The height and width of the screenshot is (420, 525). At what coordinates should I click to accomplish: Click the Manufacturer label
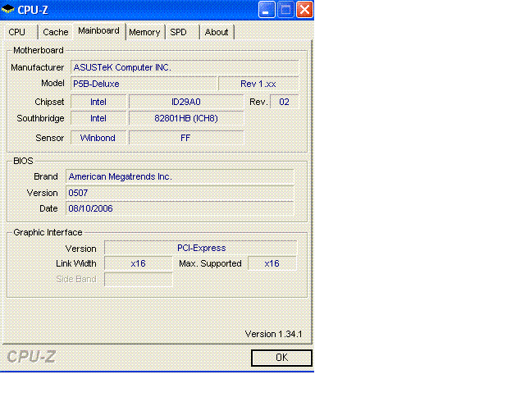pyautogui.click(x=37, y=67)
